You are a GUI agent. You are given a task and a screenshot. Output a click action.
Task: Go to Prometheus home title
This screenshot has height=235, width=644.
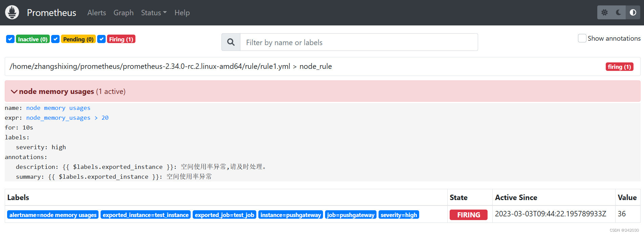[51, 13]
